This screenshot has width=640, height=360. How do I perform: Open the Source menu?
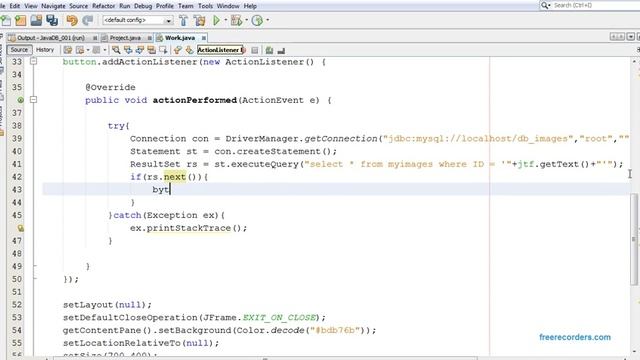[x=78, y=6]
